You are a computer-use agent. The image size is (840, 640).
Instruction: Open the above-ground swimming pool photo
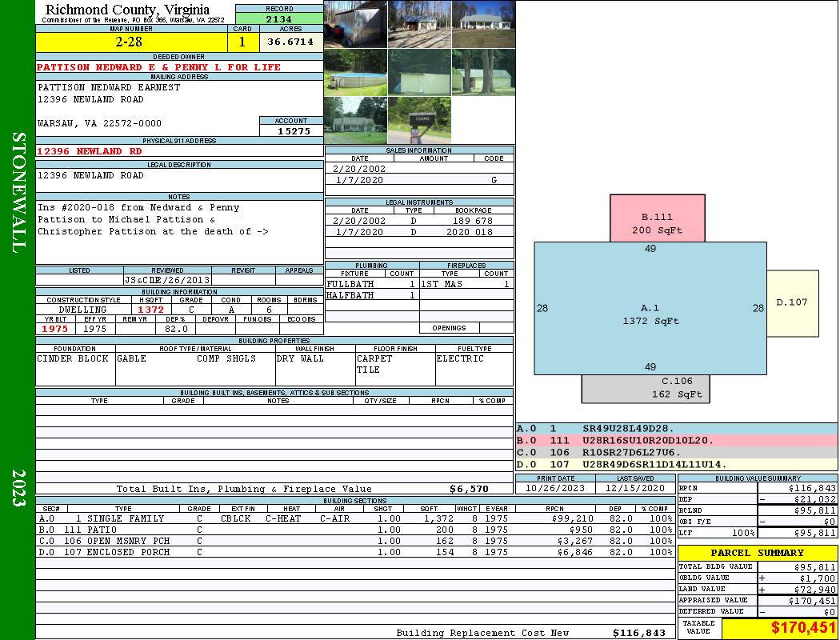[355, 73]
